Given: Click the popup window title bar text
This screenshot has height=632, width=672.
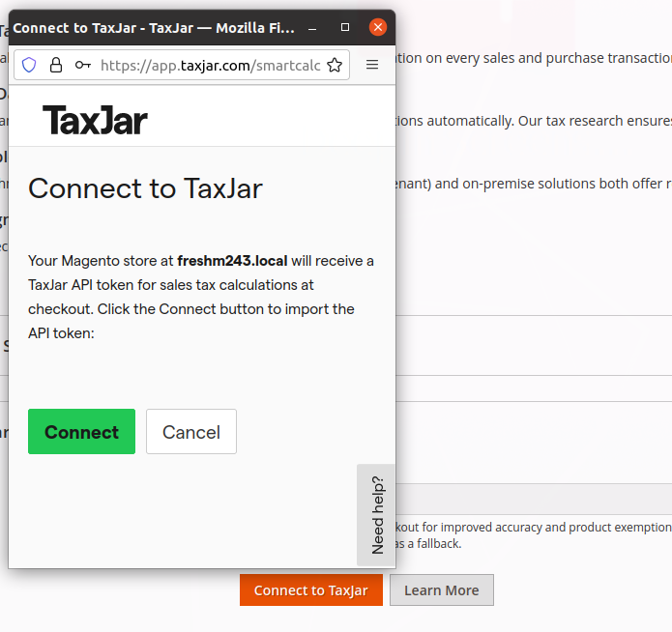Looking at the screenshot, I should [x=155, y=28].
